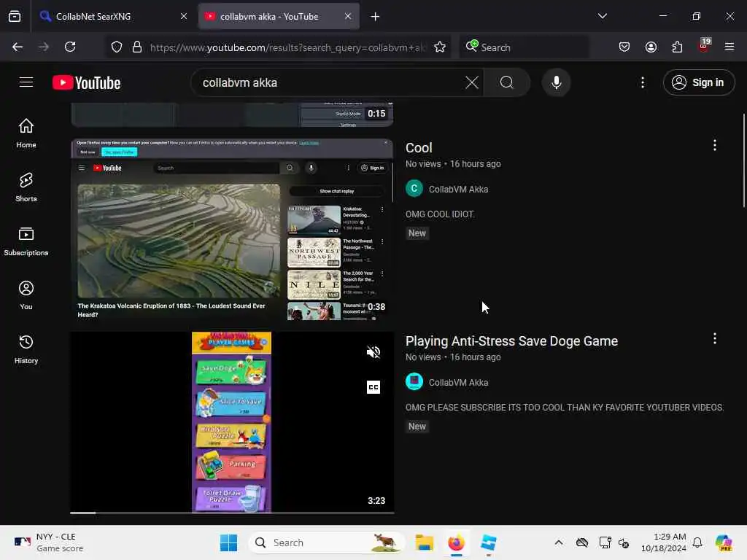The width and height of the screenshot is (747, 560).
Task: Open options menu for Cool video
Action: point(715,145)
